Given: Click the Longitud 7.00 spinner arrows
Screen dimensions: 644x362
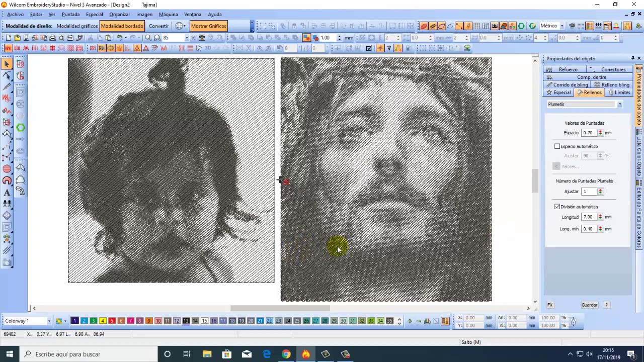Looking at the screenshot, I should 600,217.
